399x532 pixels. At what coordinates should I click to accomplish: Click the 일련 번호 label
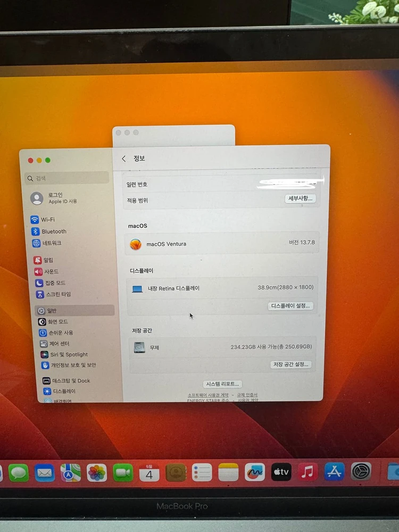tap(137, 184)
